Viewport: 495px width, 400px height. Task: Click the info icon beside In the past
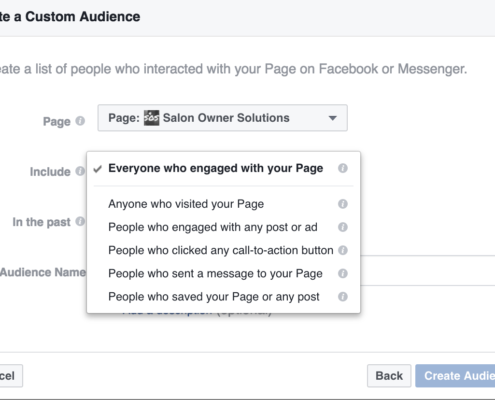point(80,221)
